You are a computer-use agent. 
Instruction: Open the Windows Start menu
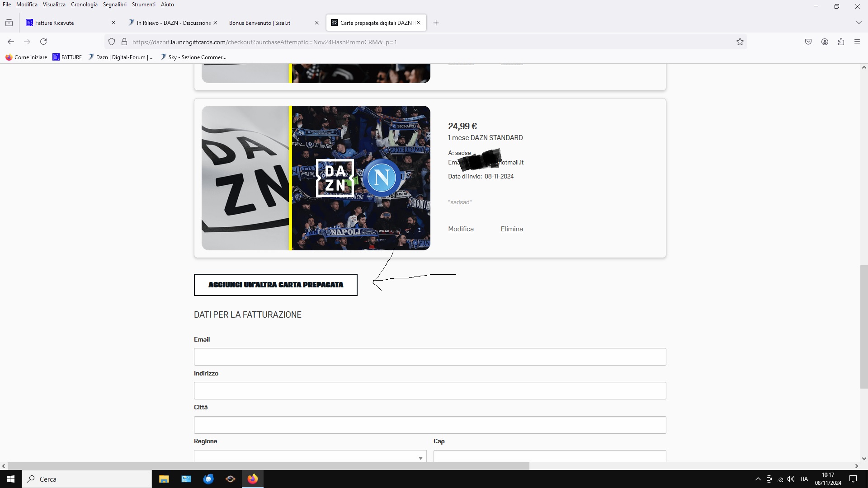(11, 479)
